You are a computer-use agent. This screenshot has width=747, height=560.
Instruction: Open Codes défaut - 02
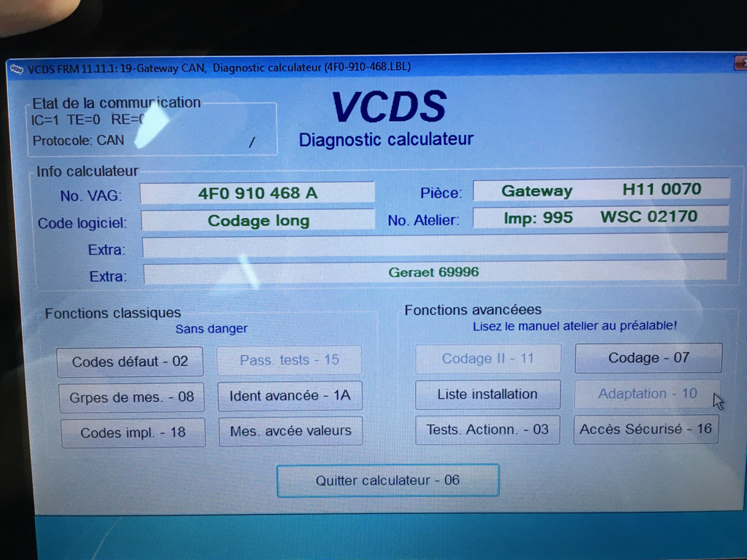130,362
